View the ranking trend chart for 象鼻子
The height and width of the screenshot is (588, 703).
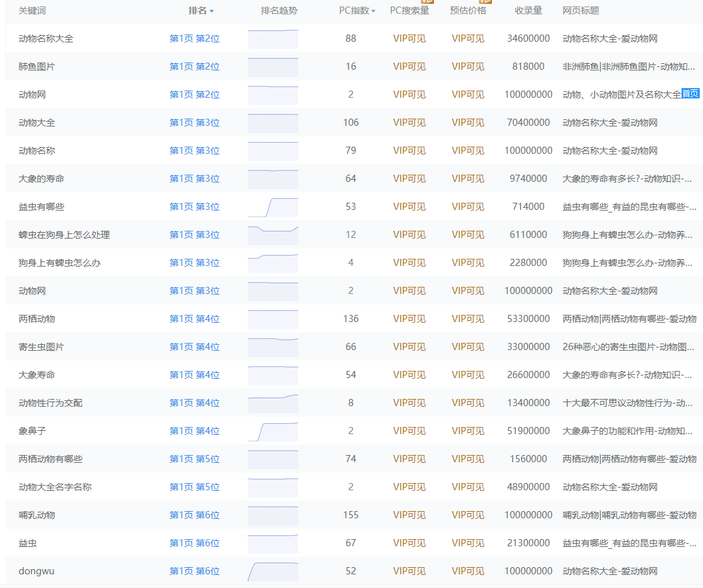click(x=272, y=432)
